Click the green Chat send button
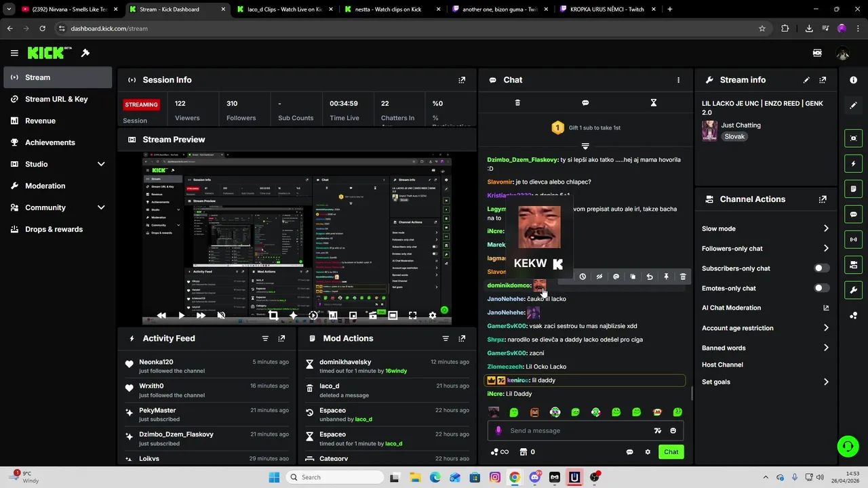 [671, 452]
